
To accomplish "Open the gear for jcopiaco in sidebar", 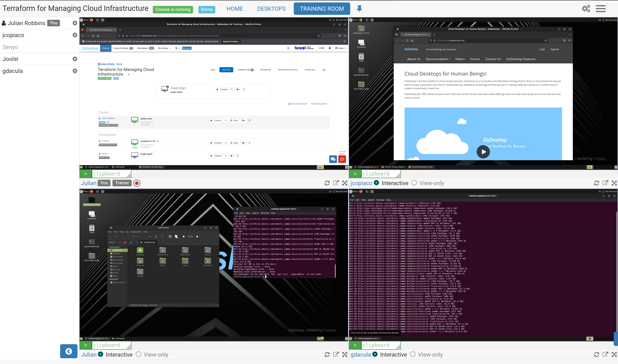I will pos(75,35).
